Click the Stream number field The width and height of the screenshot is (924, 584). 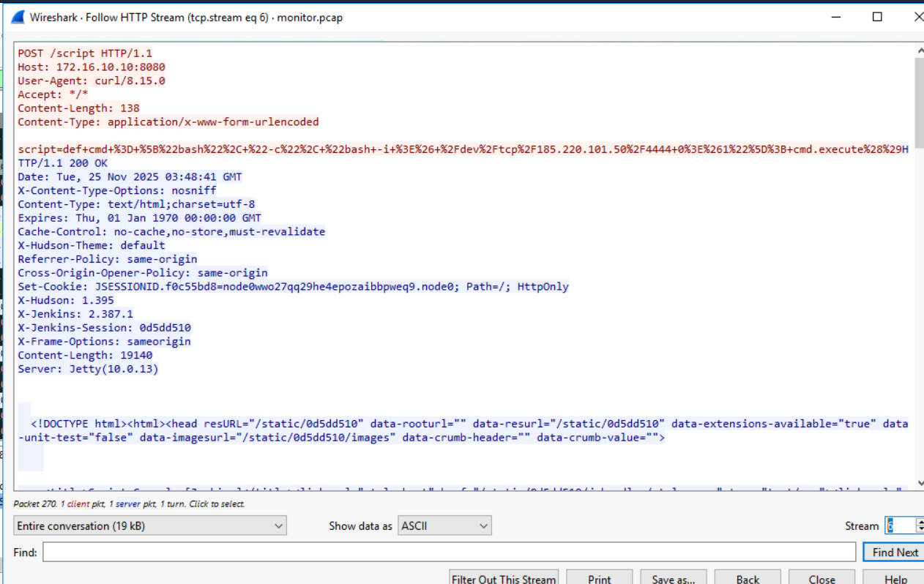[x=900, y=525]
